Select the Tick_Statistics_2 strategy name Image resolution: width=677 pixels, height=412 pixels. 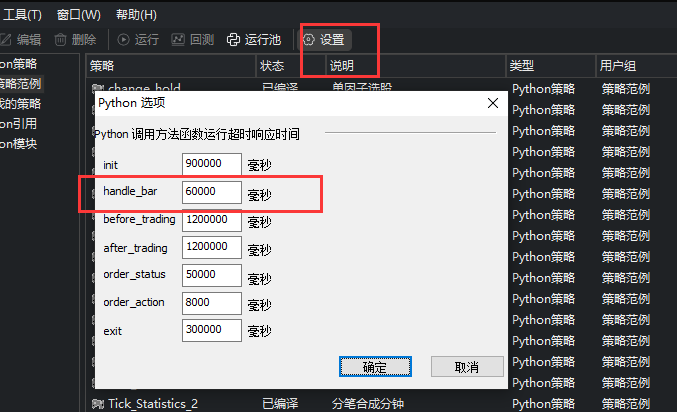coord(153,404)
